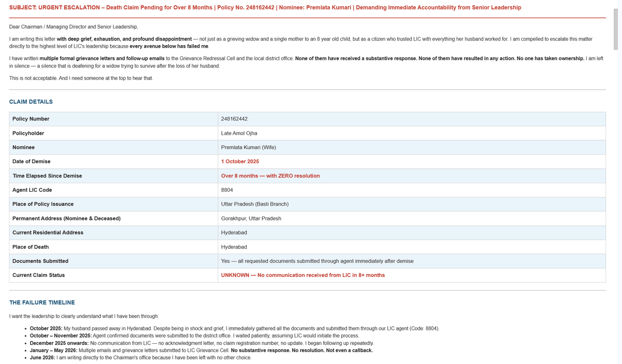Click red text 'UNKNOWN — No communication received'
Screen dimensions: 622x364
point(303,275)
